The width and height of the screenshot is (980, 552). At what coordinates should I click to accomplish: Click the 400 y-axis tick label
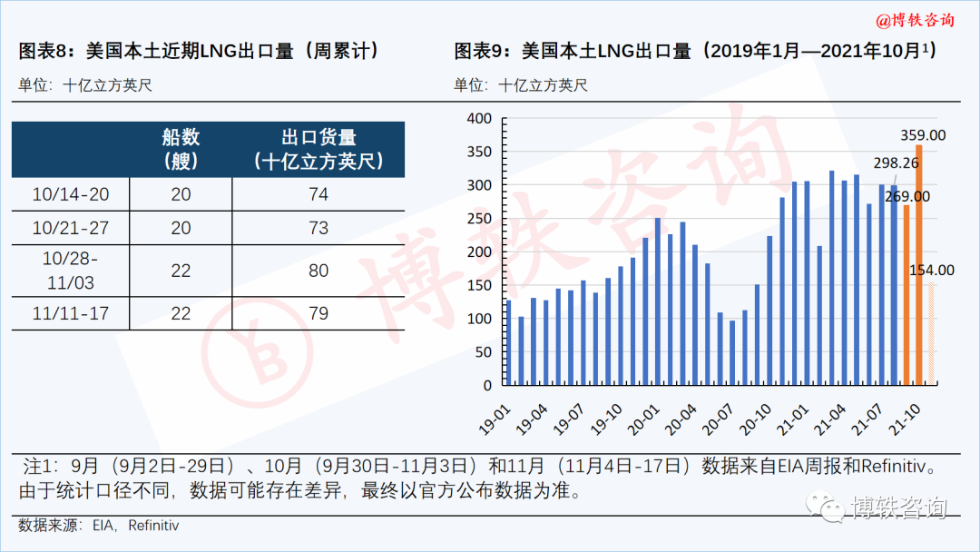(478, 119)
